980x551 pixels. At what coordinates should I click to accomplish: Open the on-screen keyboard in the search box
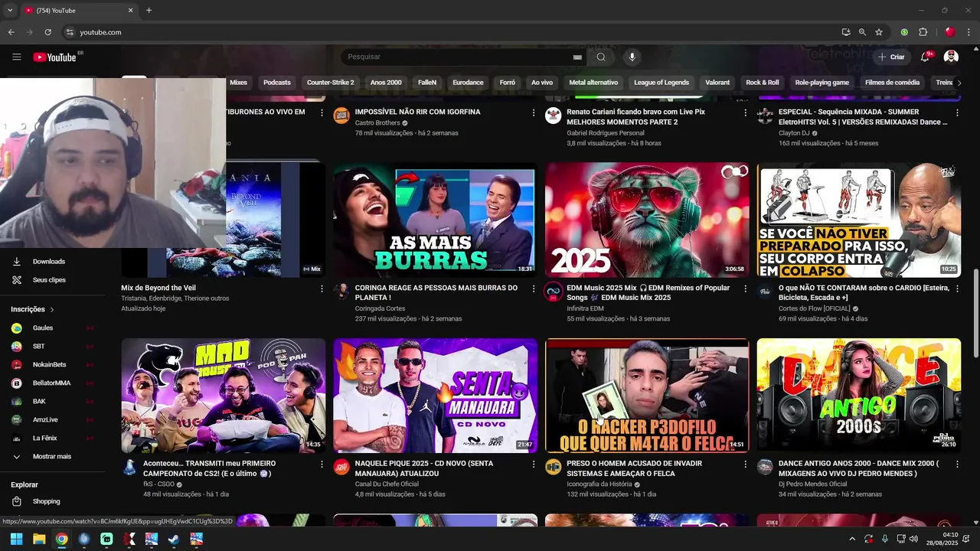click(577, 57)
